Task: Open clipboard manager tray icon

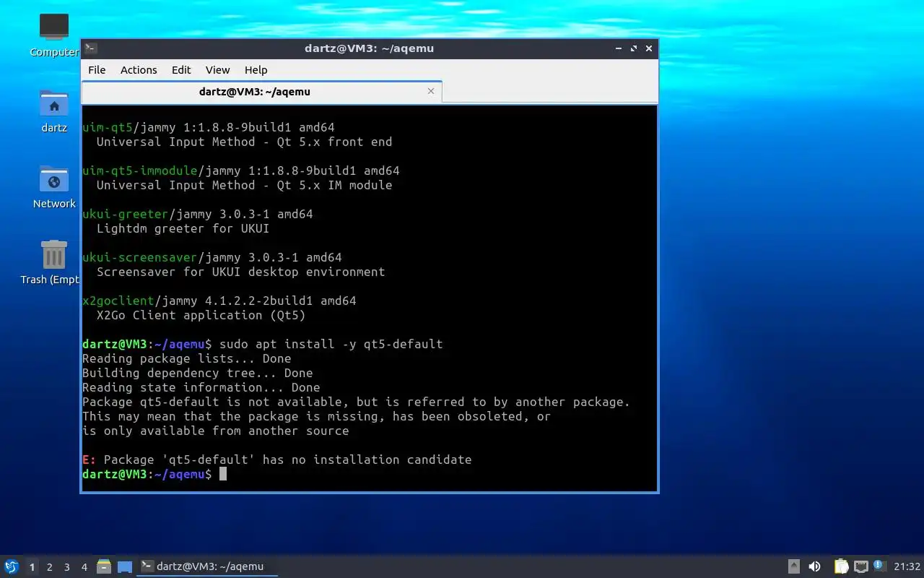Action: (841, 566)
